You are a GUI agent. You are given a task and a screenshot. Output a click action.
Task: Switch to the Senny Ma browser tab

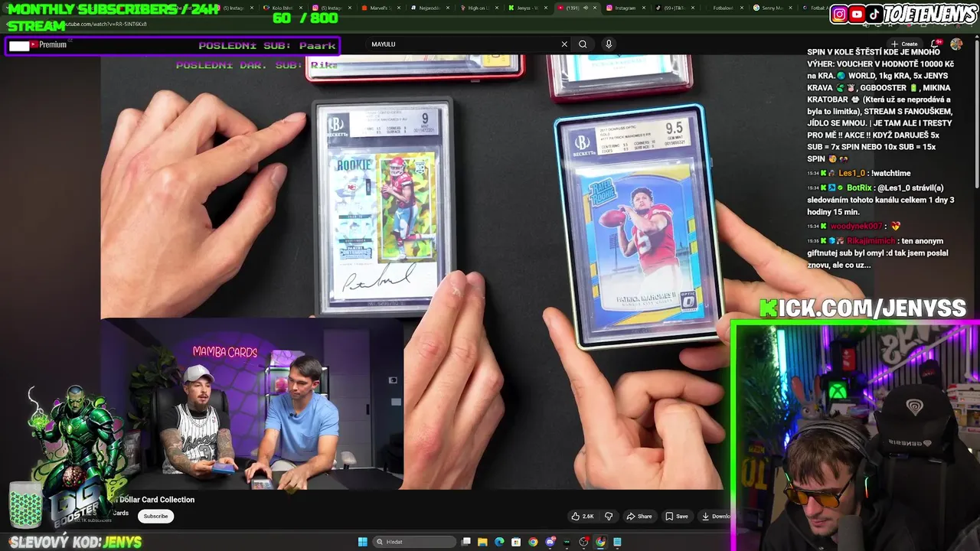[772, 8]
